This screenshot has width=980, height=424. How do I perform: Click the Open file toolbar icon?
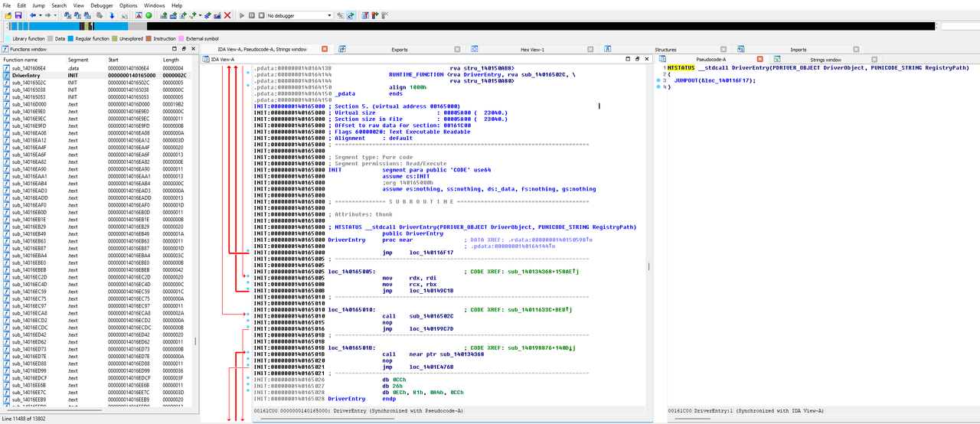7,15
